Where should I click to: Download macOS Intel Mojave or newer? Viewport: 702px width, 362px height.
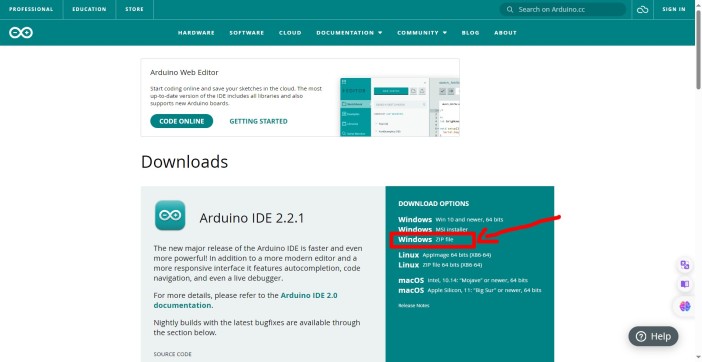coord(463,281)
